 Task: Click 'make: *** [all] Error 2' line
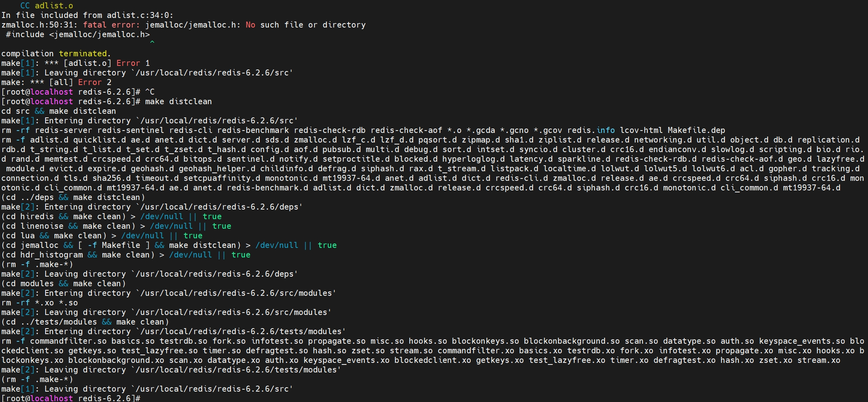click(x=56, y=82)
